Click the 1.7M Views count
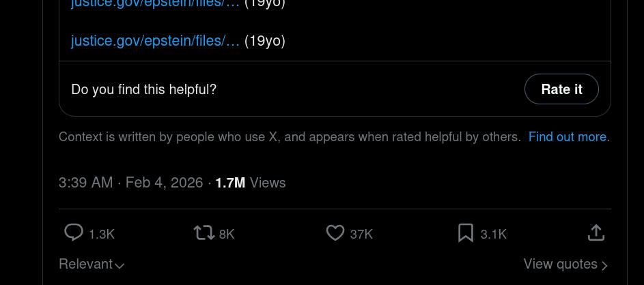Image resolution: width=644 pixels, height=285 pixels. coord(250,183)
